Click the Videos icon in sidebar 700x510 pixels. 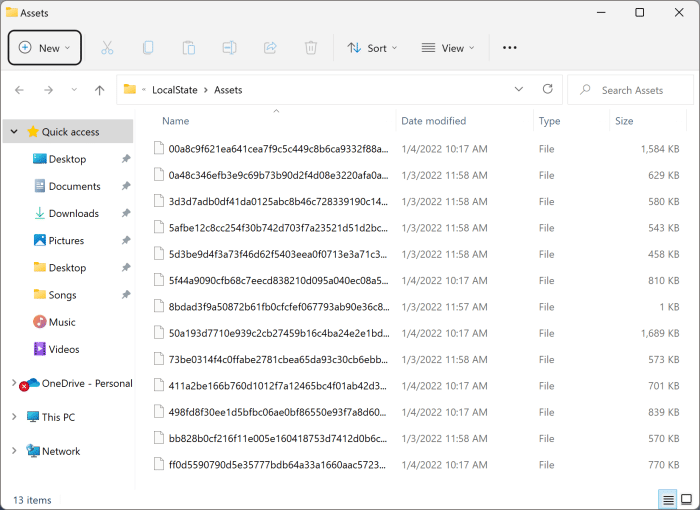click(x=40, y=349)
